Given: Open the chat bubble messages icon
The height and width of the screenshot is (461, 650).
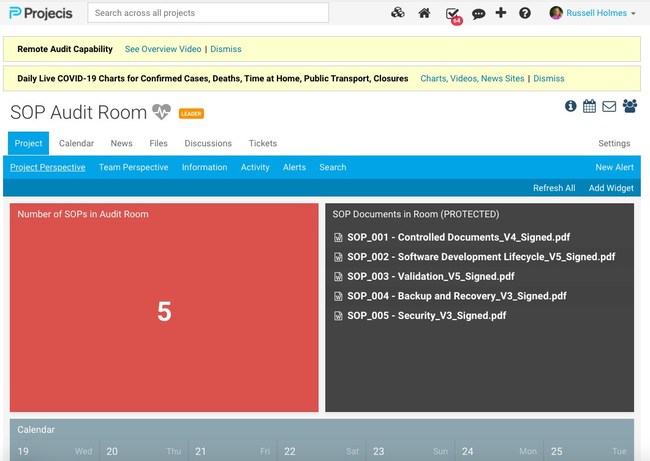Looking at the screenshot, I should (x=478, y=14).
